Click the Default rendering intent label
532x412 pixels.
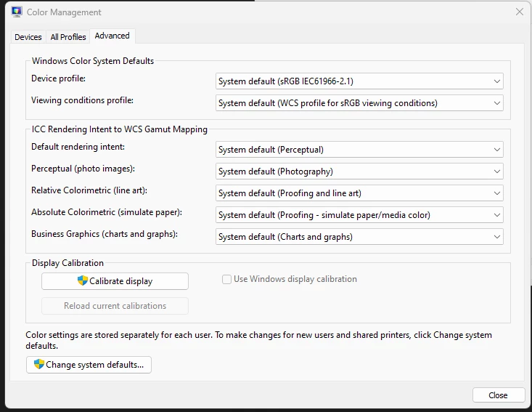(x=78, y=147)
